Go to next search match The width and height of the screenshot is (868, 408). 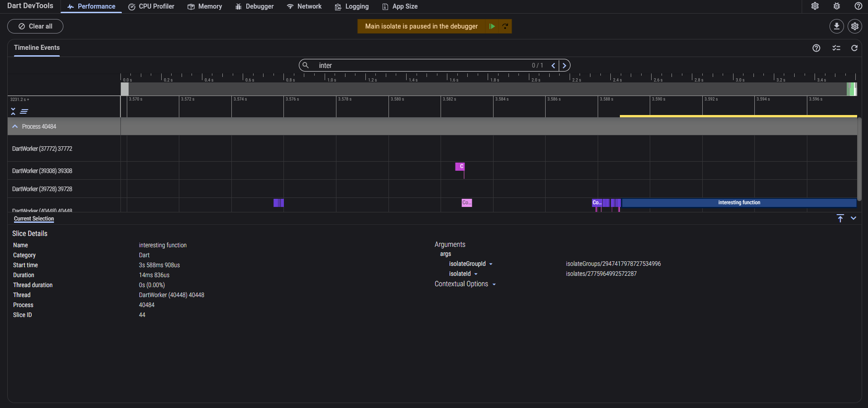(565, 66)
